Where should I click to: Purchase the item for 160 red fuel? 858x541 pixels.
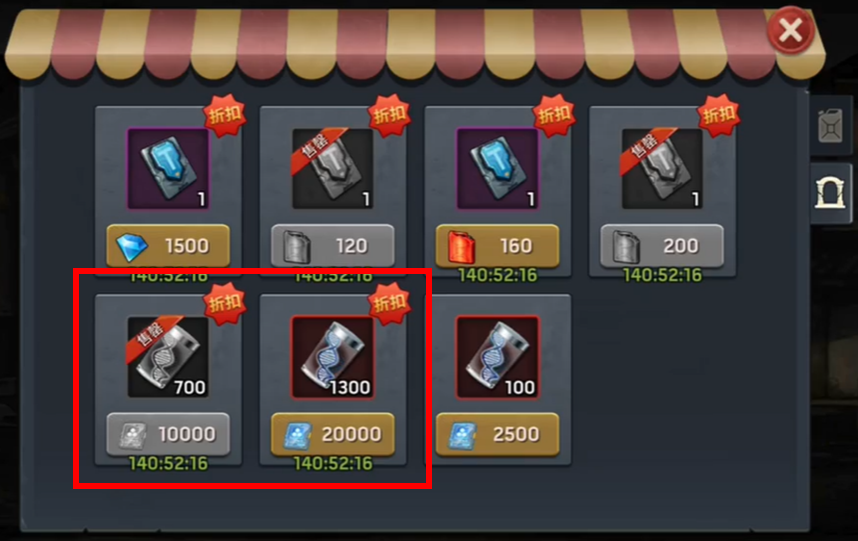[x=497, y=246]
